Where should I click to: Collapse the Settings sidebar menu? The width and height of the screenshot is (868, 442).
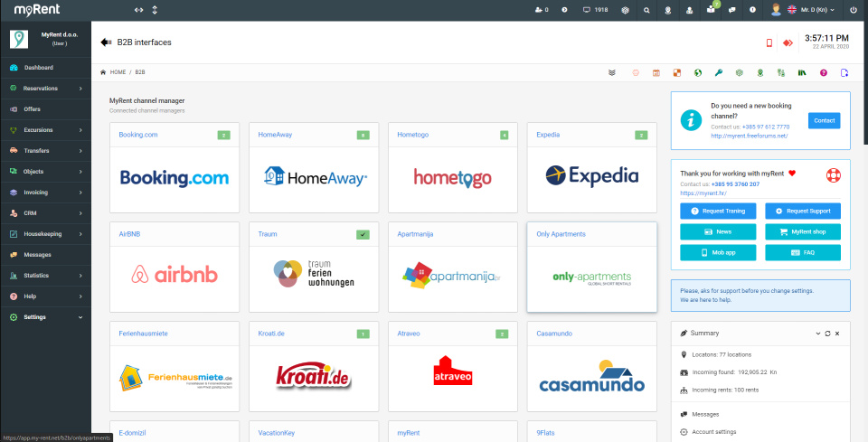point(46,317)
